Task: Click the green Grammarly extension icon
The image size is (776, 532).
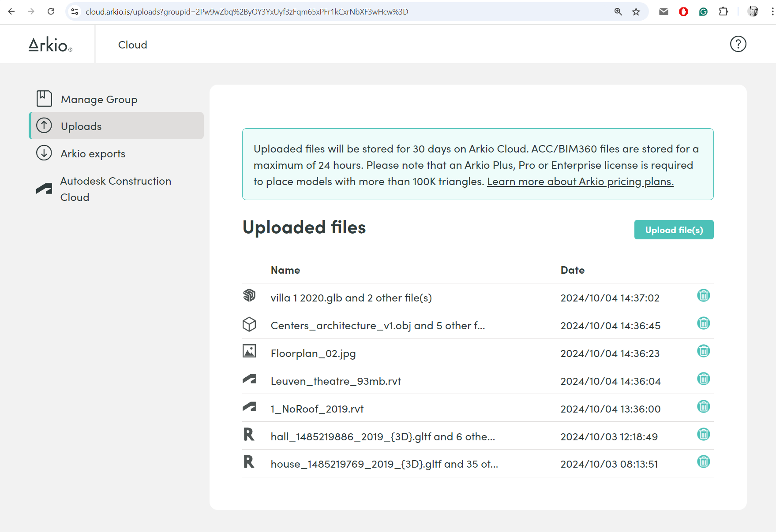Action: (x=704, y=12)
